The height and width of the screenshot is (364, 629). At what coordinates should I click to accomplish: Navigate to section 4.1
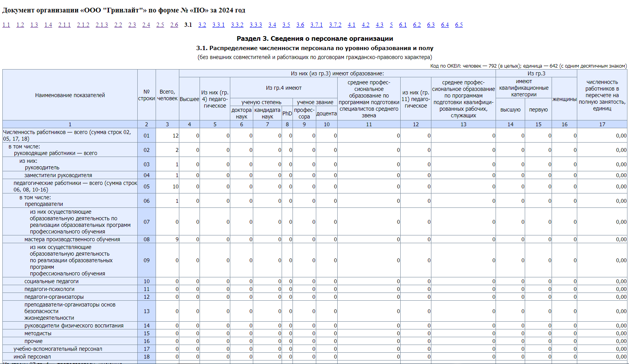[x=352, y=25]
